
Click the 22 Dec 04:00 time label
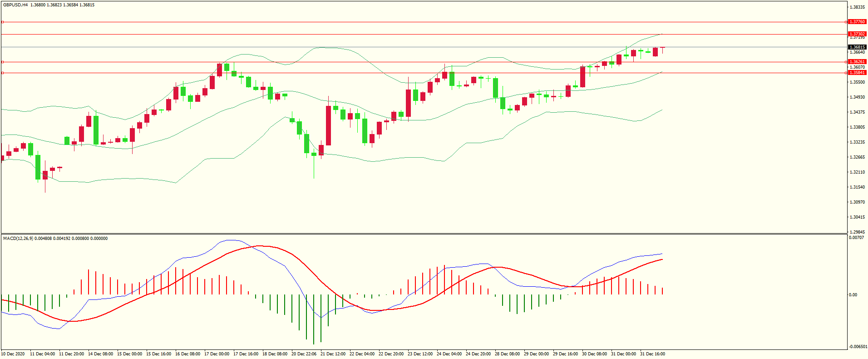tap(362, 354)
